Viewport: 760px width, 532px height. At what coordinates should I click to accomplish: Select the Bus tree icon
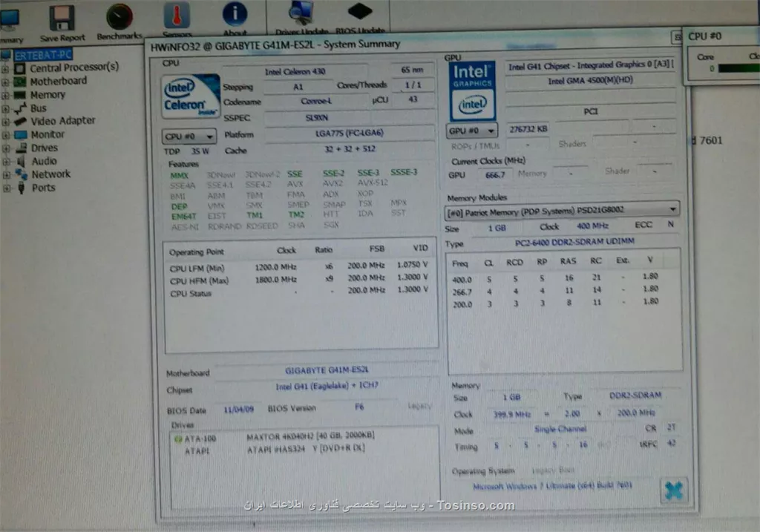coord(20,108)
